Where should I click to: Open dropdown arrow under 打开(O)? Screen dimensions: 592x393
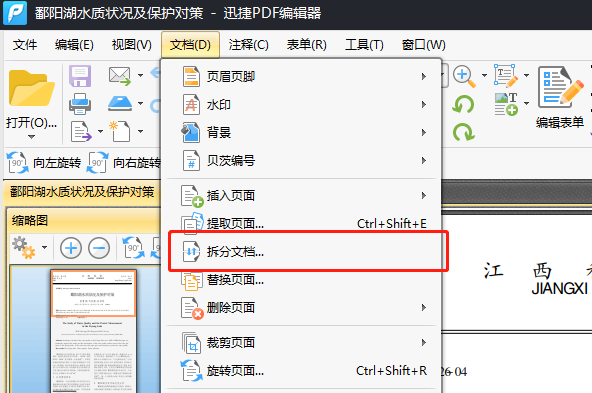[31, 137]
